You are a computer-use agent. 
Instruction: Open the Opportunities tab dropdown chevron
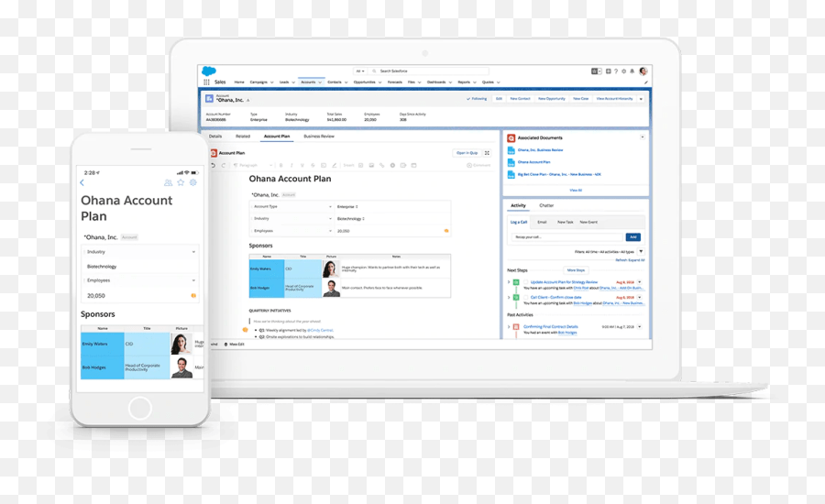[379, 82]
